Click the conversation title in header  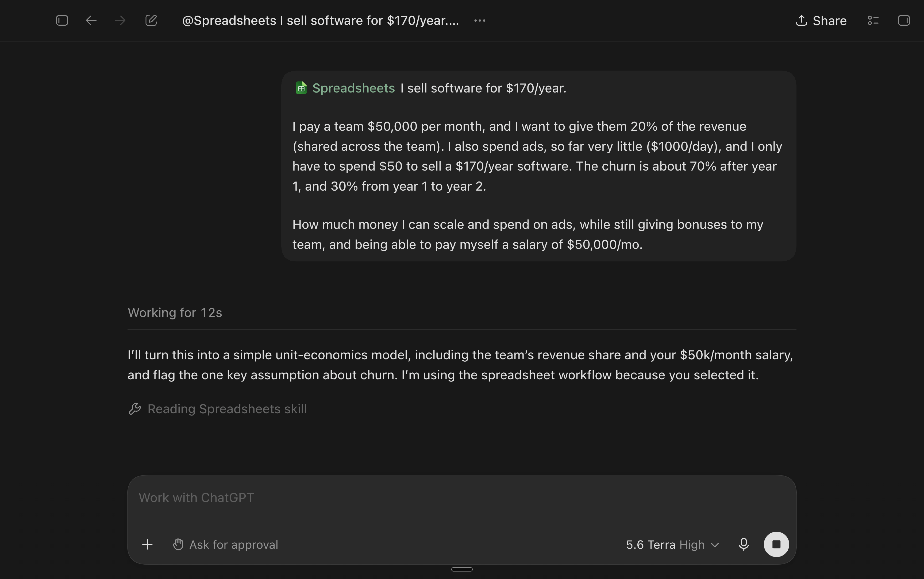pyautogui.click(x=321, y=21)
